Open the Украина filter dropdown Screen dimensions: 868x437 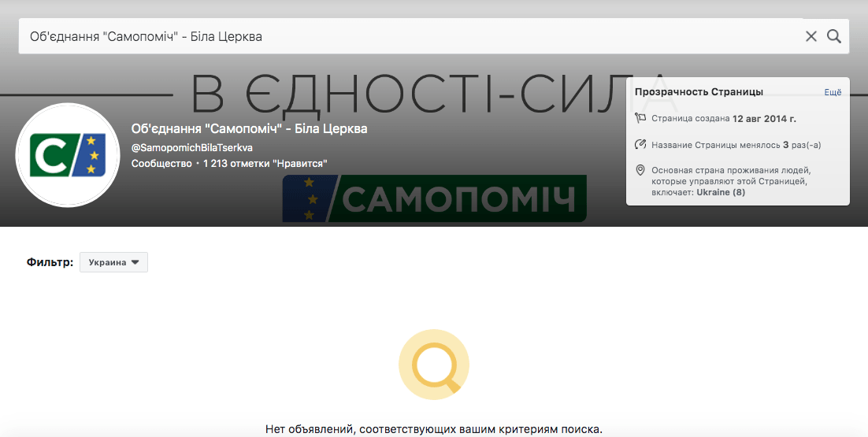tap(113, 262)
